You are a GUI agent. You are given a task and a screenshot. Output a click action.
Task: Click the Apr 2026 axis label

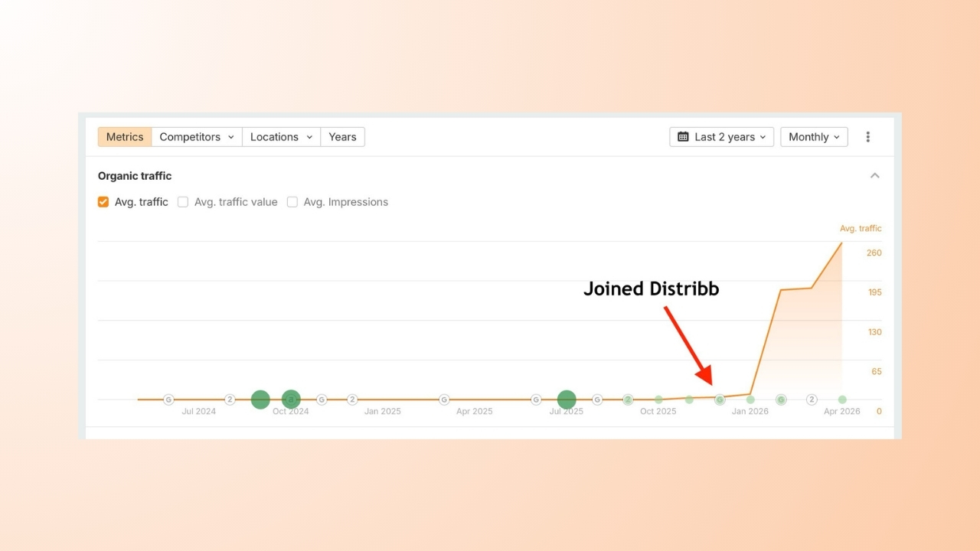tap(842, 412)
